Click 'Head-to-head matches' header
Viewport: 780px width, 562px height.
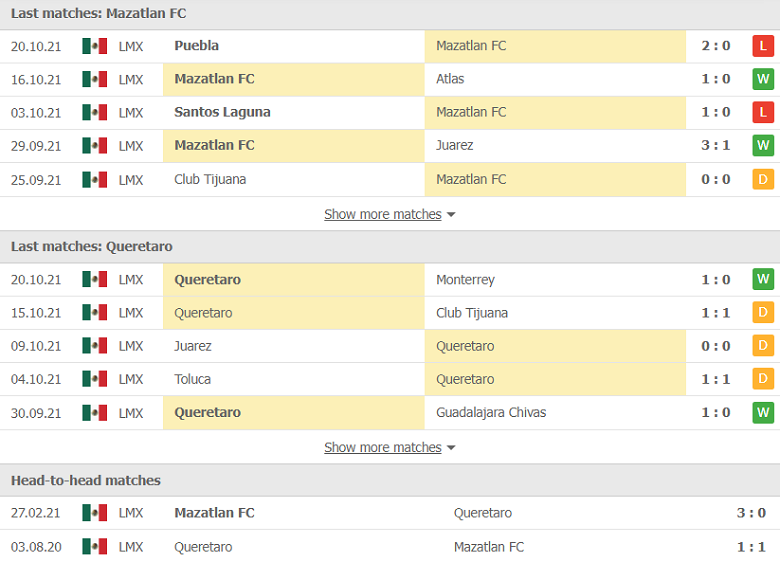[86, 480]
